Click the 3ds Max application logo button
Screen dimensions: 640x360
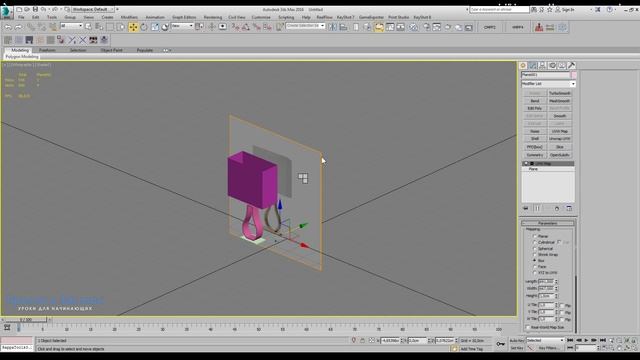[6, 12]
